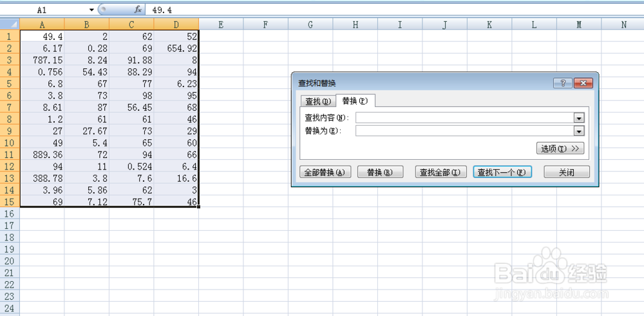Click the select-all corner of the sheet
644x316 pixels.
[x=10, y=25]
